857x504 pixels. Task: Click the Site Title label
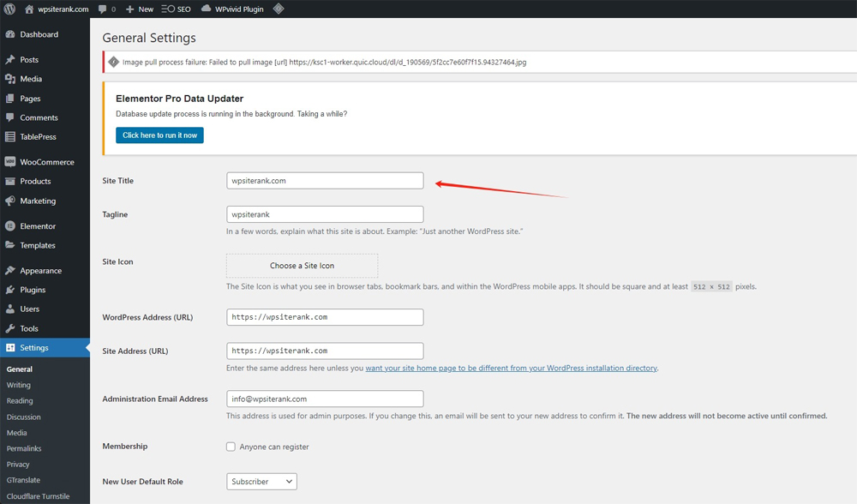[118, 180]
